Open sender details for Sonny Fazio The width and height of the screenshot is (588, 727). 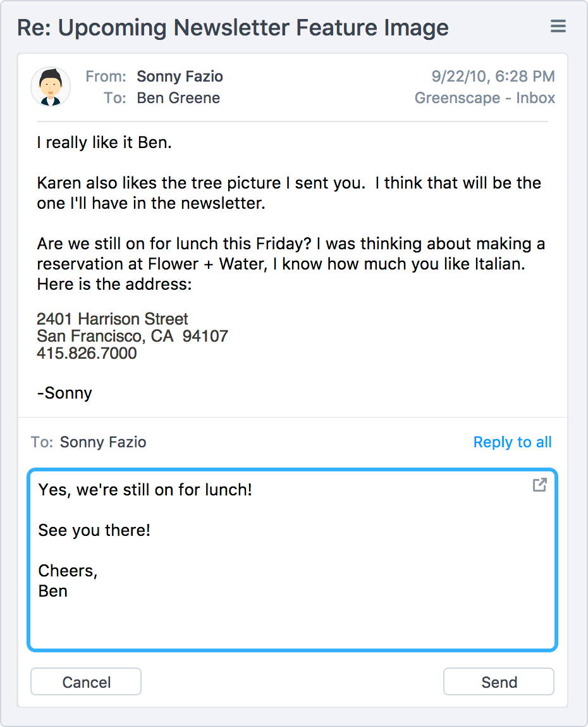180,76
